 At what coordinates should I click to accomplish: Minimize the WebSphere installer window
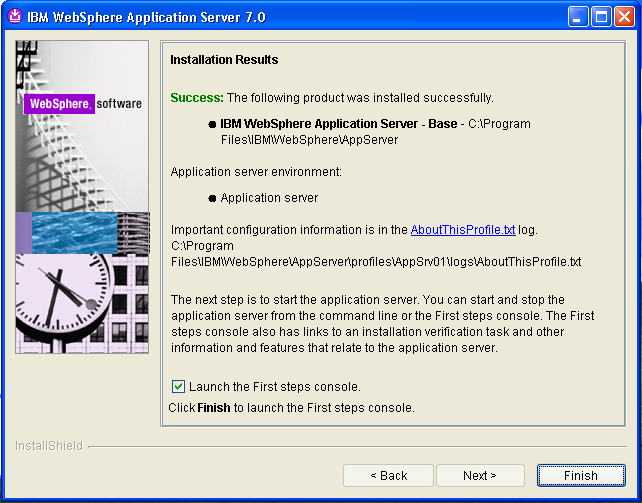578,17
